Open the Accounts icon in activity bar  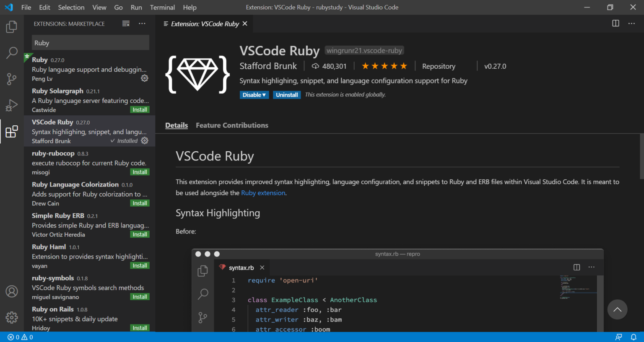coord(11,291)
